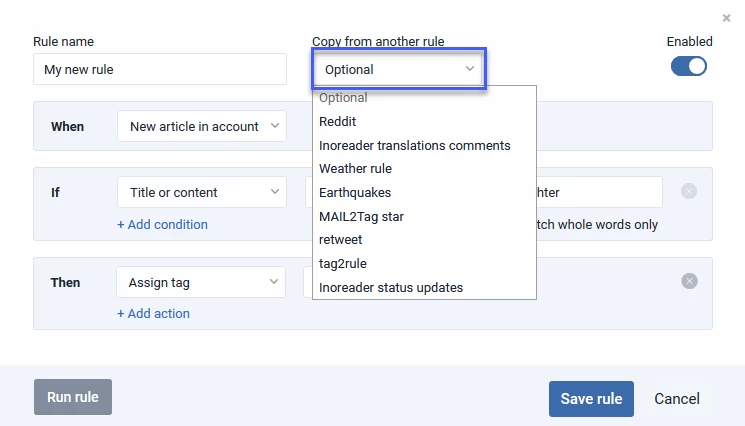Click '+ Add condition' link

[162, 224]
